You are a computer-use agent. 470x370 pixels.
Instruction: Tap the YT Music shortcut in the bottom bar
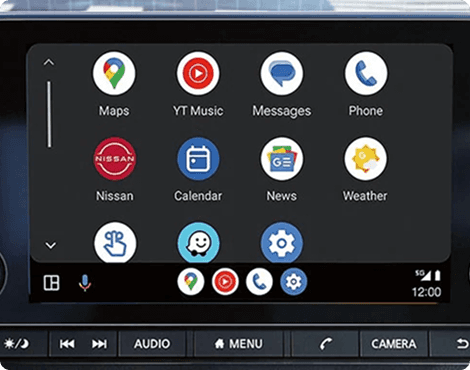225,282
